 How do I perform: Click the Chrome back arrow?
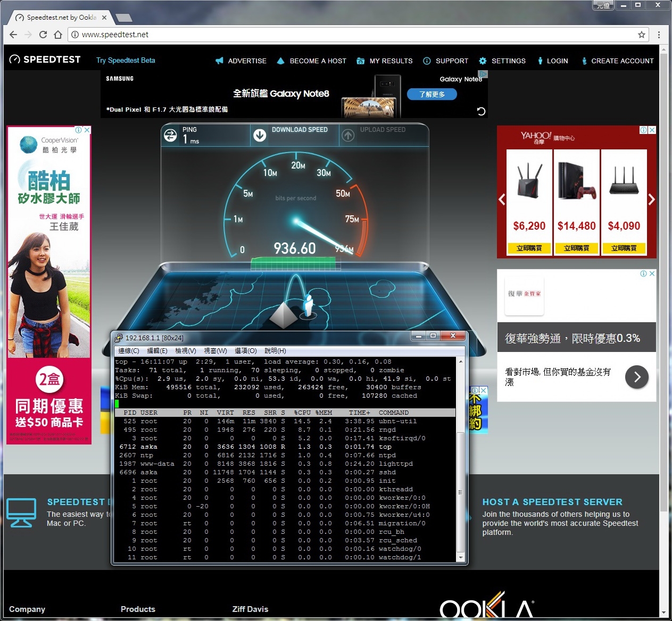(13, 35)
